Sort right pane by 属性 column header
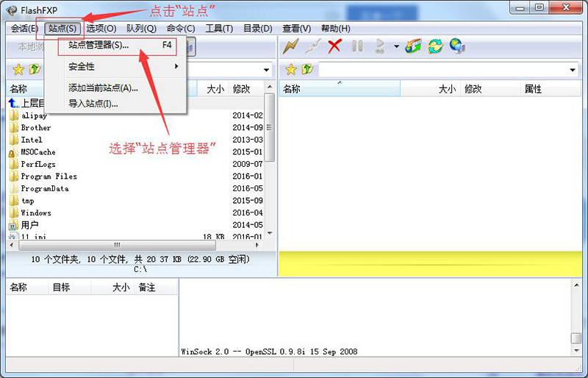 click(x=533, y=89)
